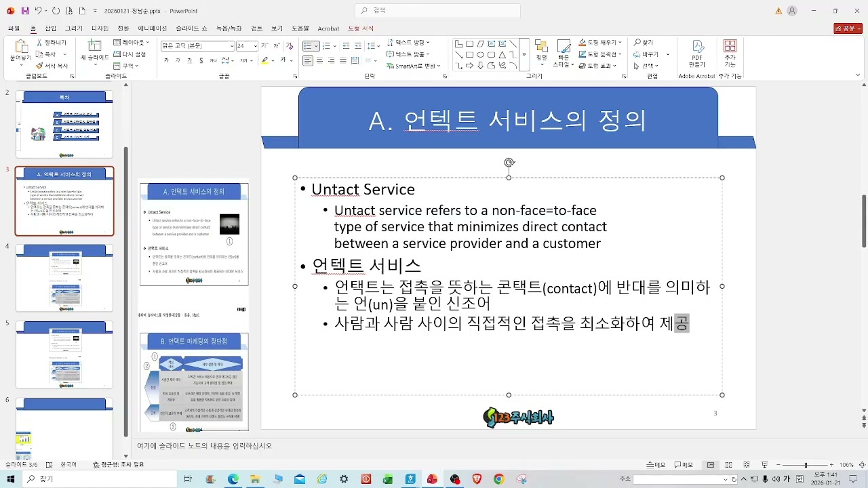Select slide 2 thumbnail in the panel

pyautogui.click(x=64, y=125)
